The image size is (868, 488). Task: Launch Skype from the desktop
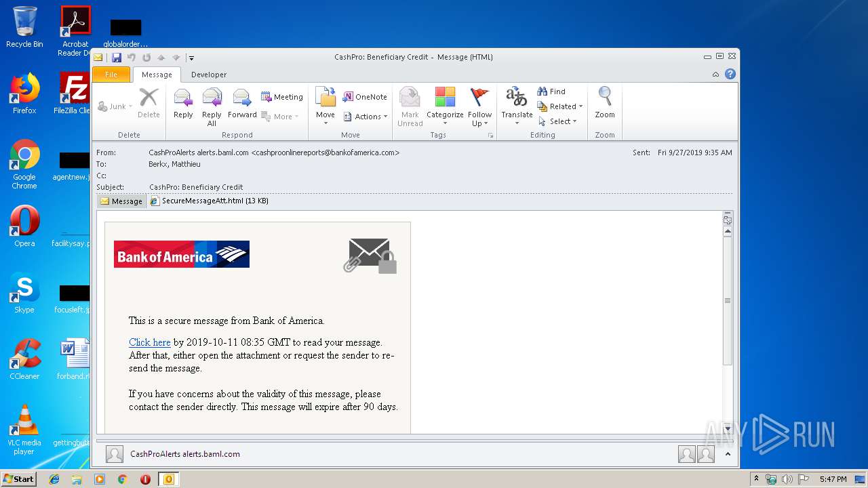click(24, 293)
